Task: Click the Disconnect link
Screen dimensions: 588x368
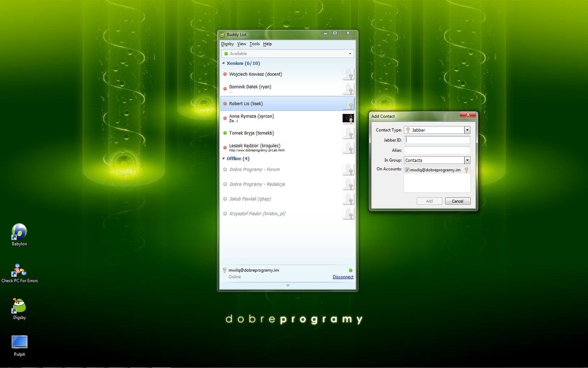Action: coord(343,277)
